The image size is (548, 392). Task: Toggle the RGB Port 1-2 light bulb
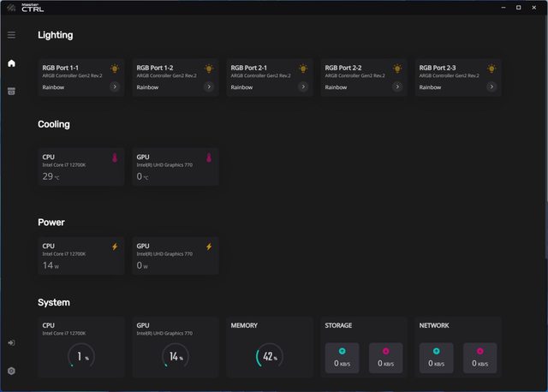click(209, 68)
